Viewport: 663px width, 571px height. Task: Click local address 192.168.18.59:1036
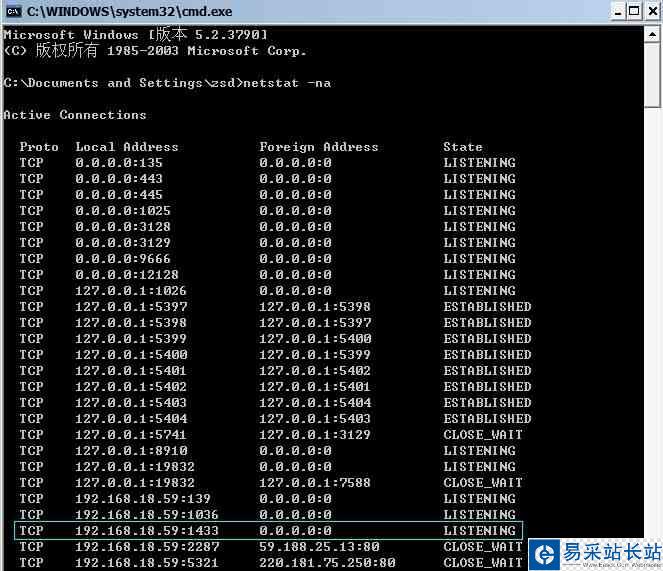[147, 515]
